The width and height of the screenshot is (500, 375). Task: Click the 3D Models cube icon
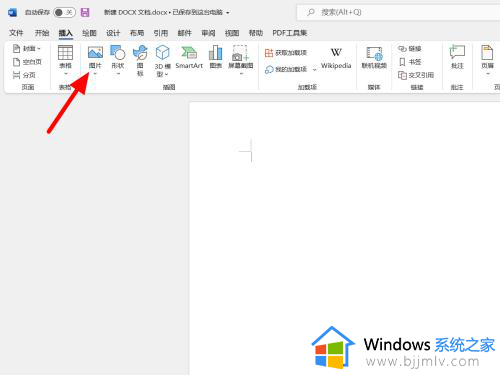(162, 53)
